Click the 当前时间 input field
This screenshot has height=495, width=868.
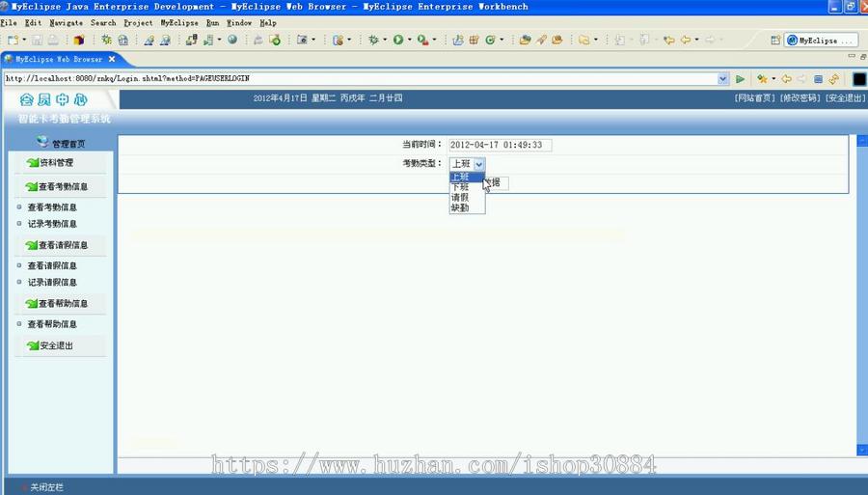tap(500, 145)
